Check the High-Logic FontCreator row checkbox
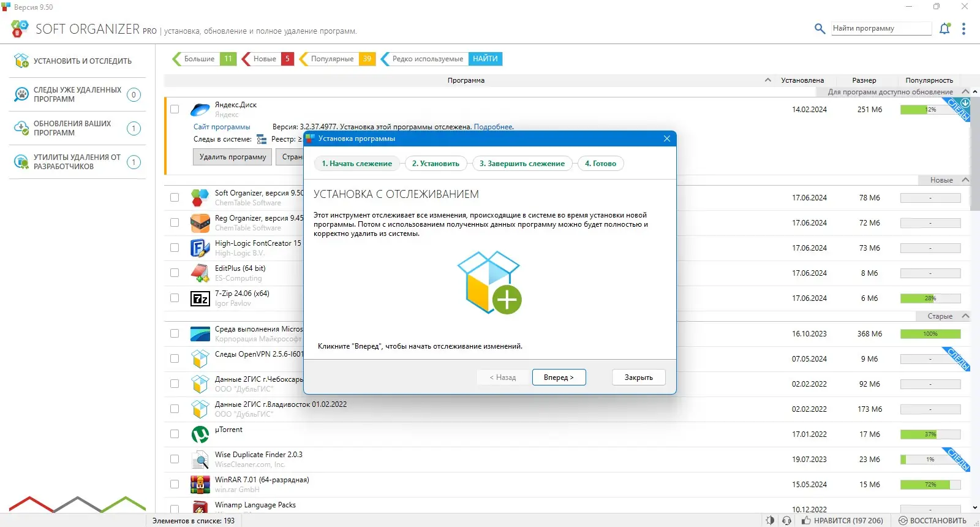The image size is (980, 527). pos(175,248)
